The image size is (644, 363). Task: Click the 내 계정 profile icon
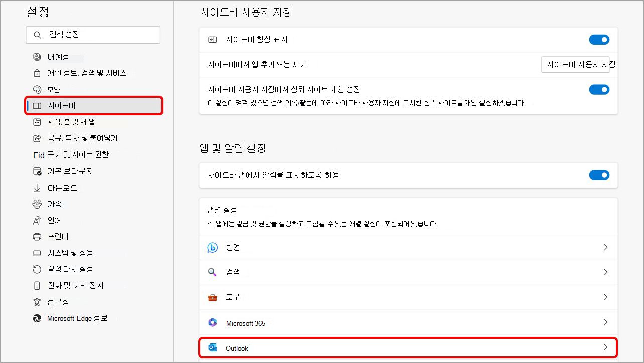coord(37,57)
